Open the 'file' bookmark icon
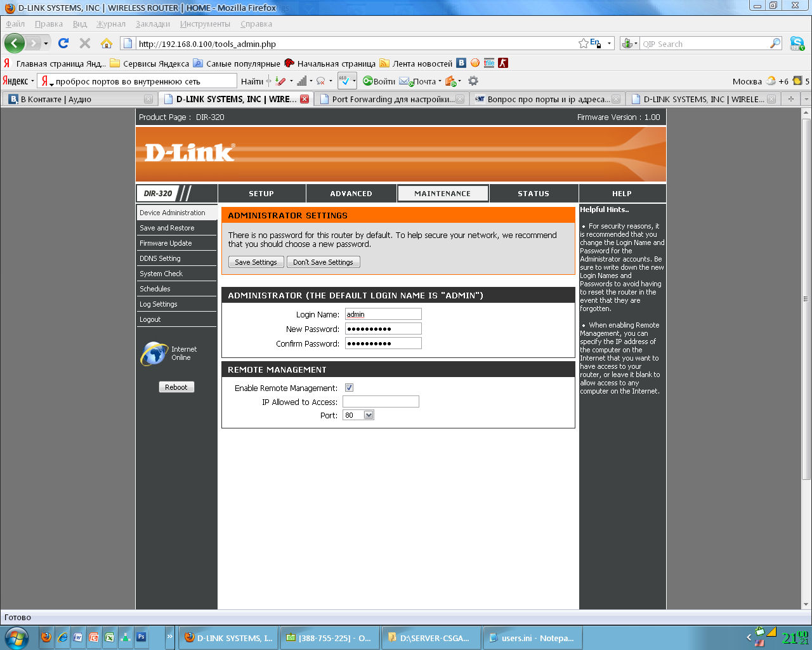The width and height of the screenshot is (812, 650). [489, 63]
